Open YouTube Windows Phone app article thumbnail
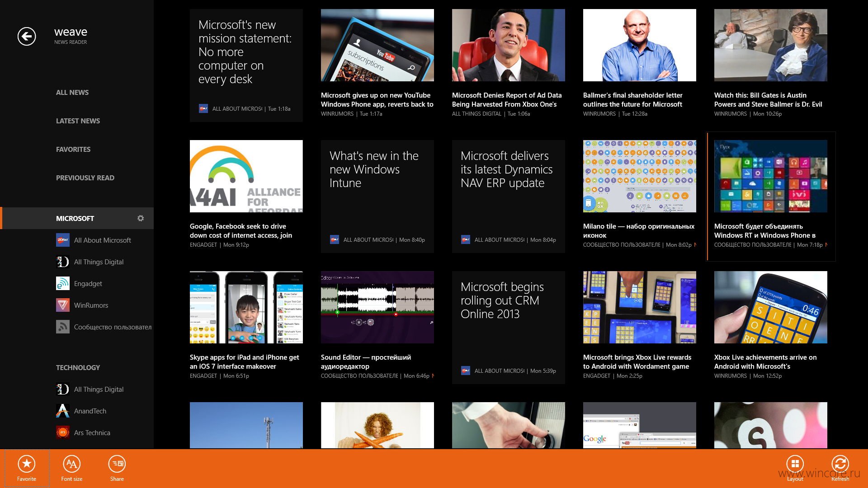This screenshot has width=868, height=488. 377,45
